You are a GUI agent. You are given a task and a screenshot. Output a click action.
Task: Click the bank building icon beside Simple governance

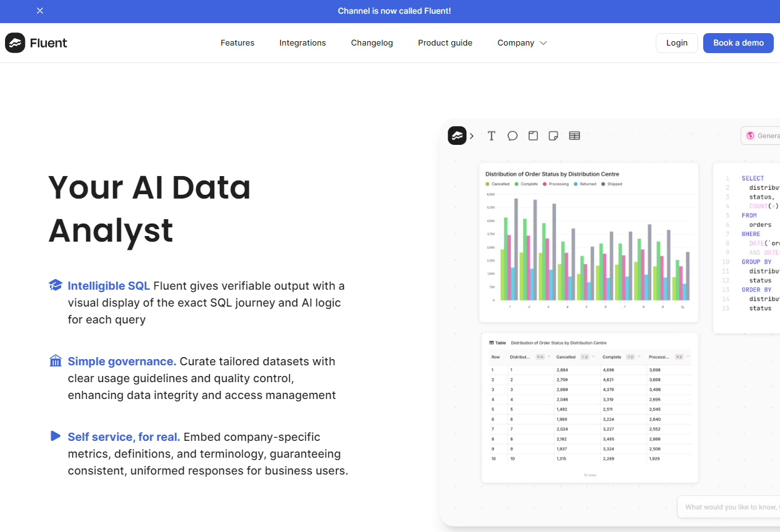(x=56, y=361)
